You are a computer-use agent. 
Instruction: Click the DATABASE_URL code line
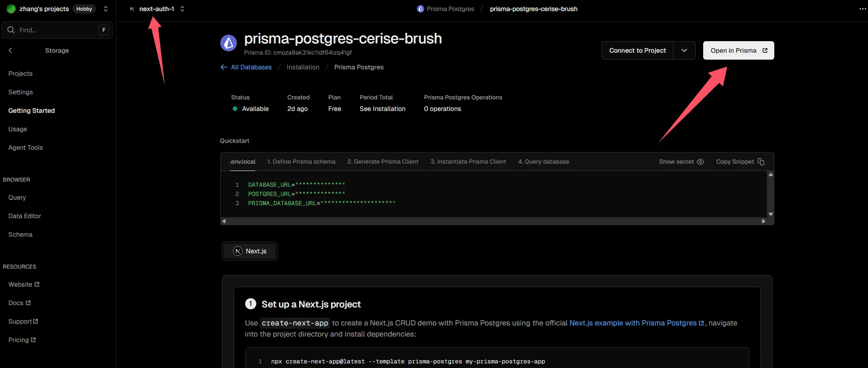click(296, 185)
